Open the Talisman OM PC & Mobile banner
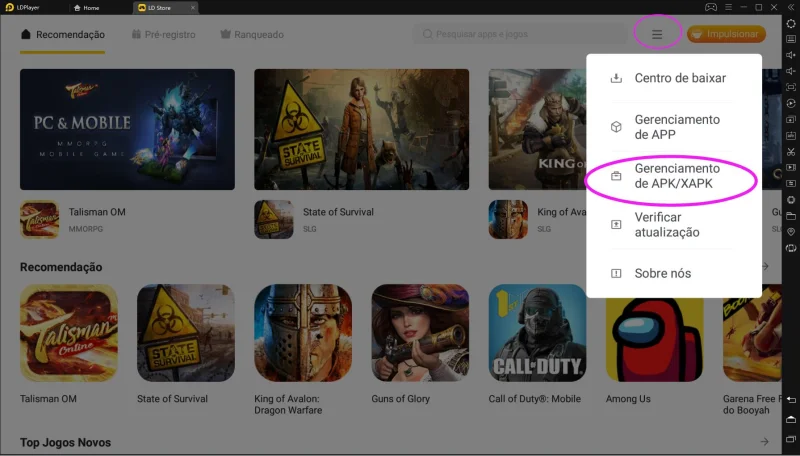Viewport: 800px width, 456px height. (x=128, y=129)
